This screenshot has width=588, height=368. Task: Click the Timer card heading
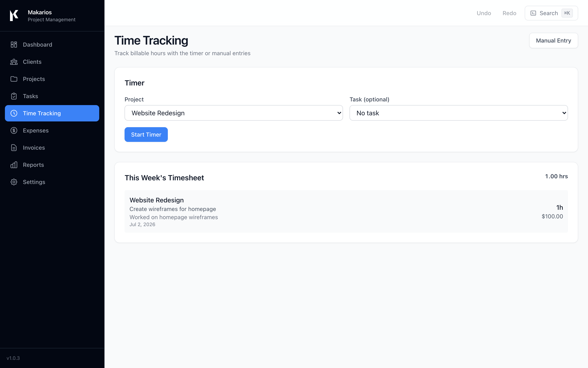(134, 83)
